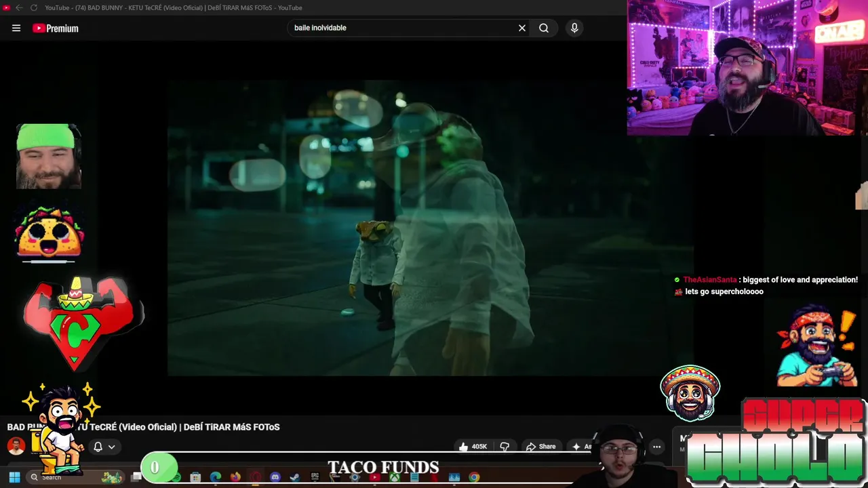The height and width of the screenshot is (488, 868).
Task: Dislike the video with thumbs-down
Action: tap(505, 447)
